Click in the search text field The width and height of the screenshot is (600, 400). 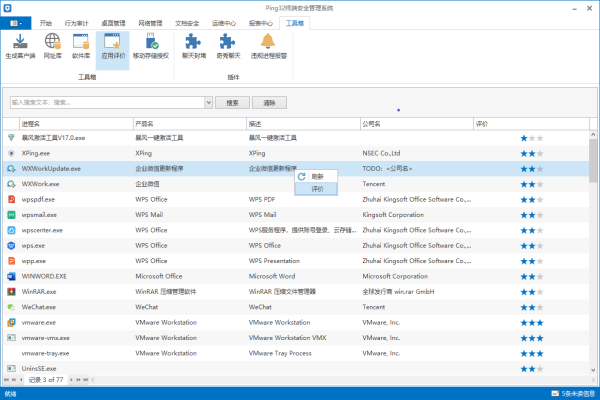[x=108, y=102]
